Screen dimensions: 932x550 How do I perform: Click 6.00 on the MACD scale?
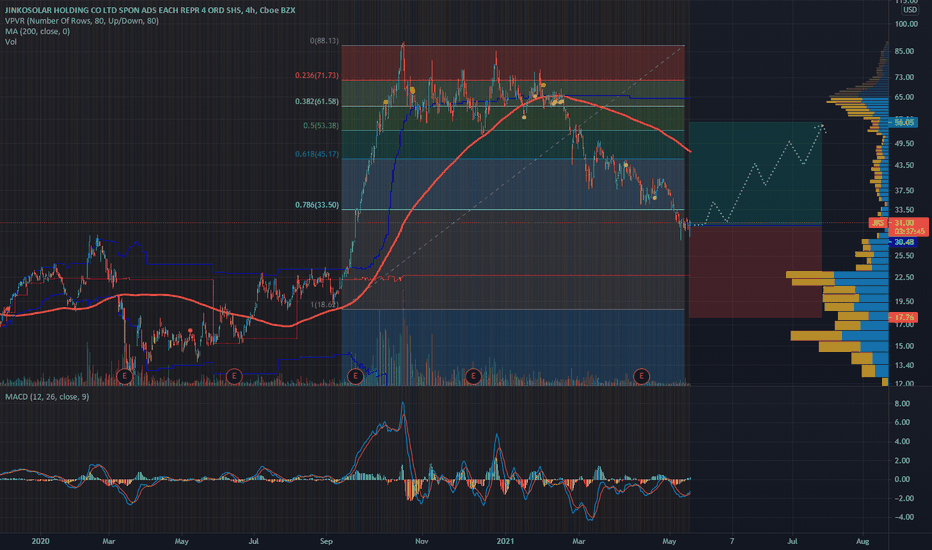902,423
